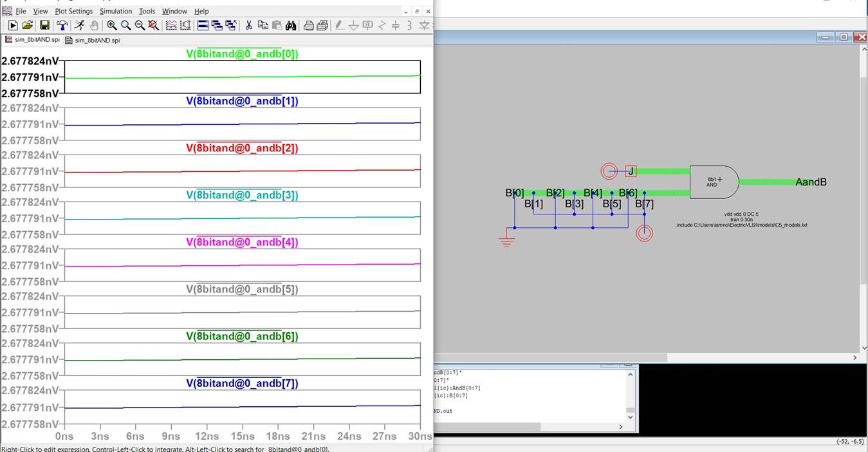
Task: Click trace label V(8bitand@0_andb[5])
Action: pos(243,289)
